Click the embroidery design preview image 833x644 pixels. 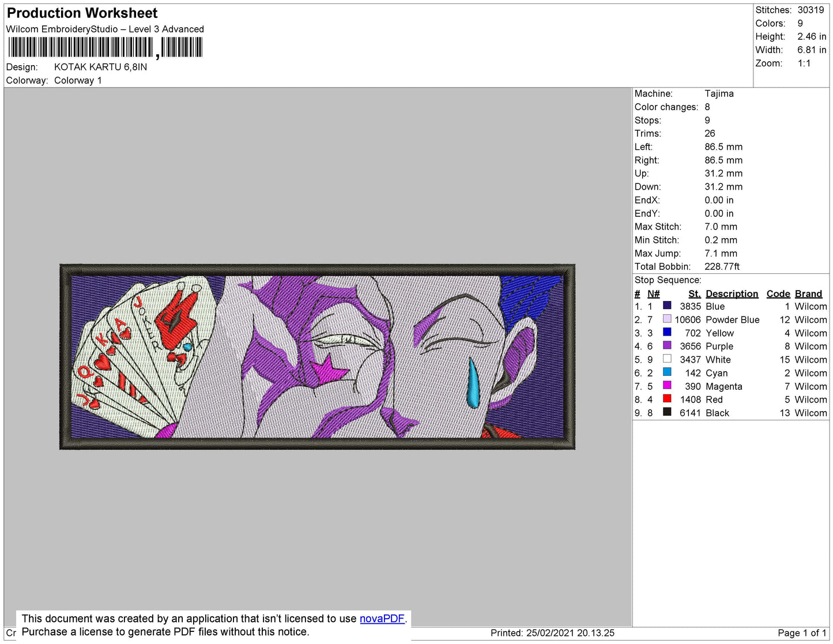317,357
